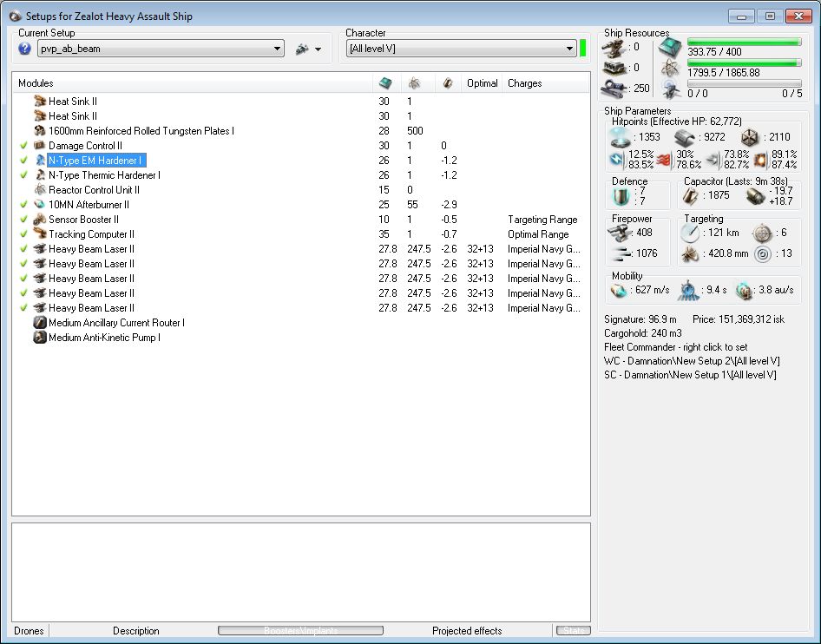Viewport: 821px width, 644px height.
Task: Expand the arrow next to the ship icon
Action: 318,49
